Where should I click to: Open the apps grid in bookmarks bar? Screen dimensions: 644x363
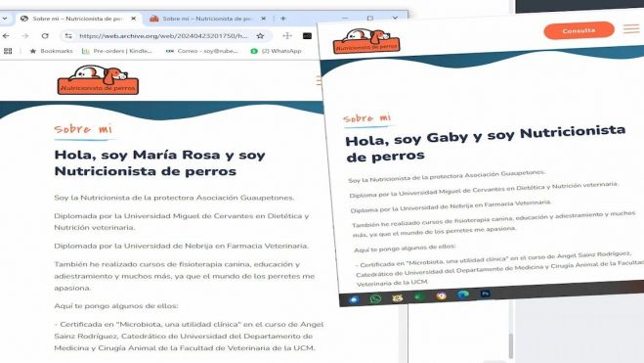pyautogui.click(x=8, y=51)
